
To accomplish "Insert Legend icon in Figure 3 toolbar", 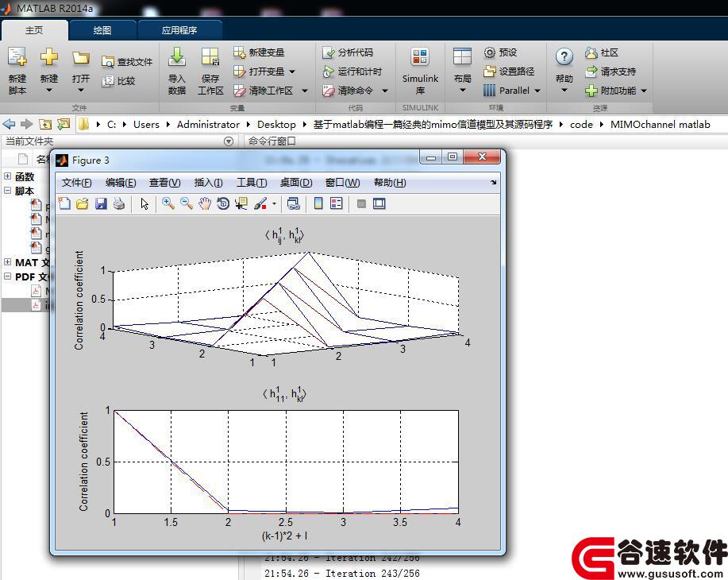I will click(336, 203).
